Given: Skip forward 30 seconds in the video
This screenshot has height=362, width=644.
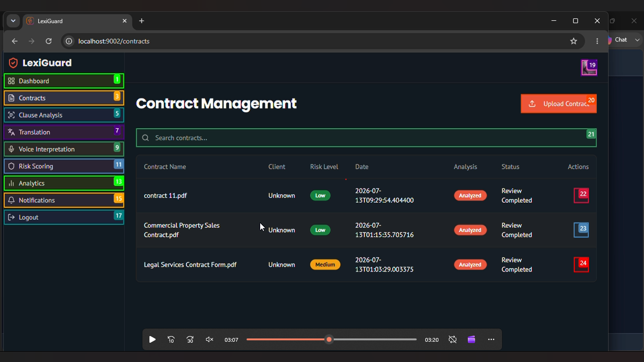Looking at the screenshot, I should click(x=190, y=339).
